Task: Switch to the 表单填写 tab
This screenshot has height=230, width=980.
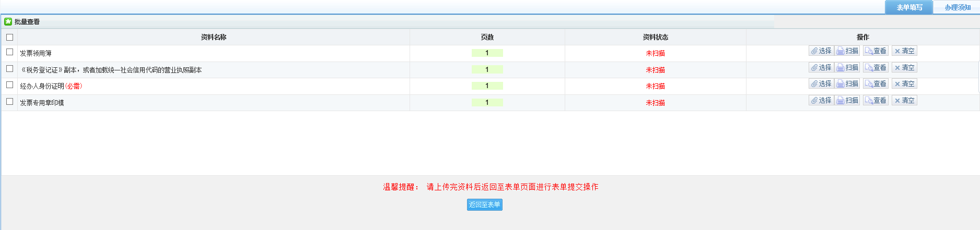Action: pyautogui.click(x=909, y=7)
